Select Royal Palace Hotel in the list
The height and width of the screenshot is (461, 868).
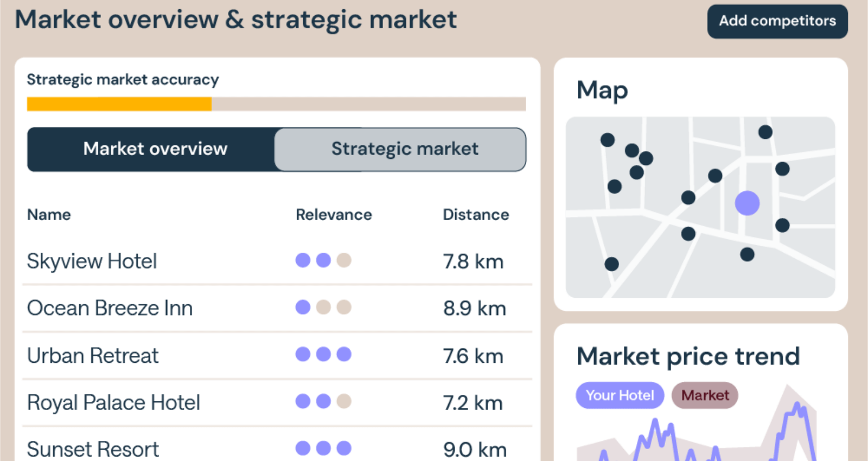point(114,403)
